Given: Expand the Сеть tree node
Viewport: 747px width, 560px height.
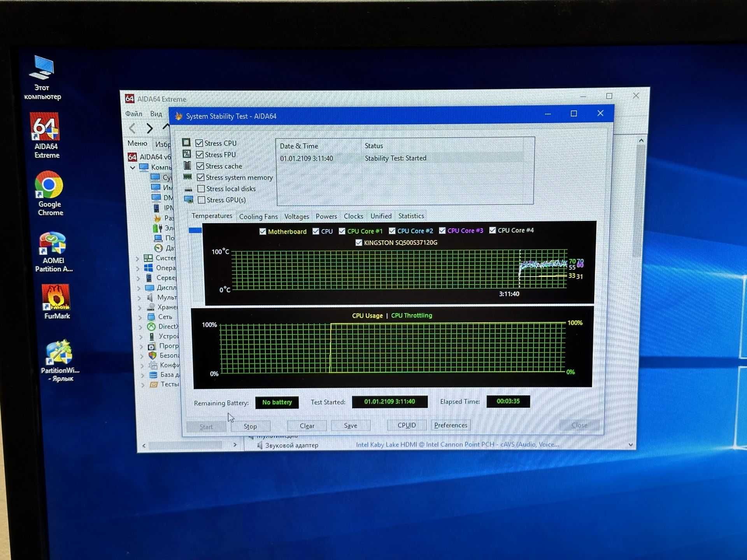Looking at the screenshot, I should coord(140,317).
